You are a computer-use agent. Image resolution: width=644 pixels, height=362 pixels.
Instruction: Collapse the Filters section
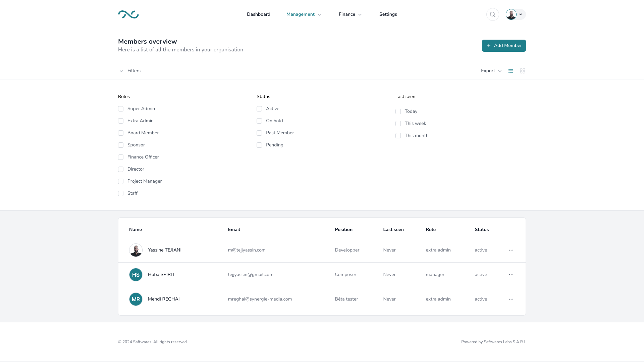tap(130, 71)
